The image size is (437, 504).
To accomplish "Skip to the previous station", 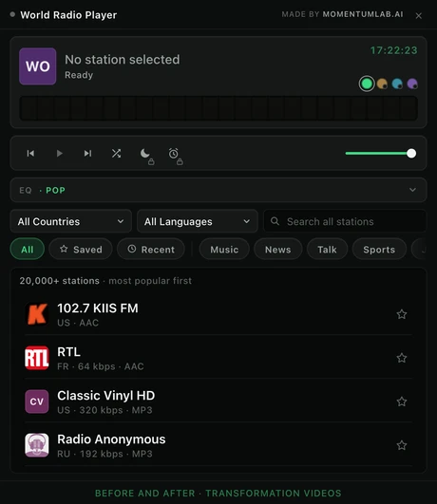I will click(x=30, y=154).
